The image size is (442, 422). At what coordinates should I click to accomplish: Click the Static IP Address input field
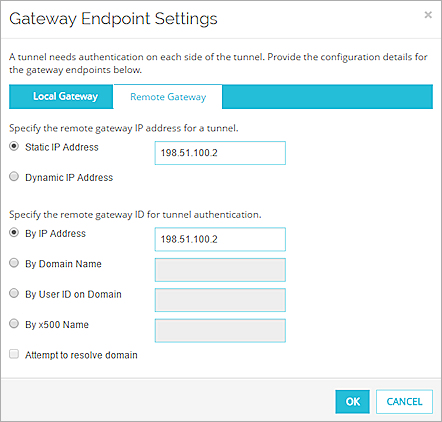tap(220, 153)
